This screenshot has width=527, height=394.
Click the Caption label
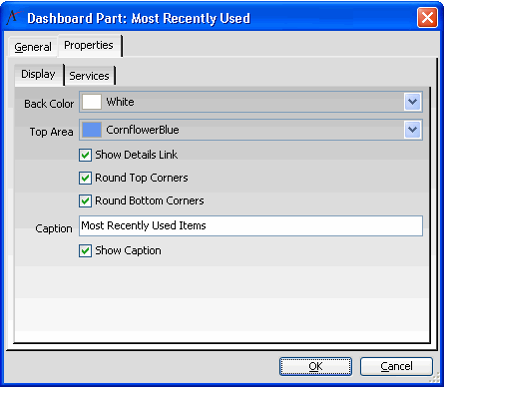[54, 229]
